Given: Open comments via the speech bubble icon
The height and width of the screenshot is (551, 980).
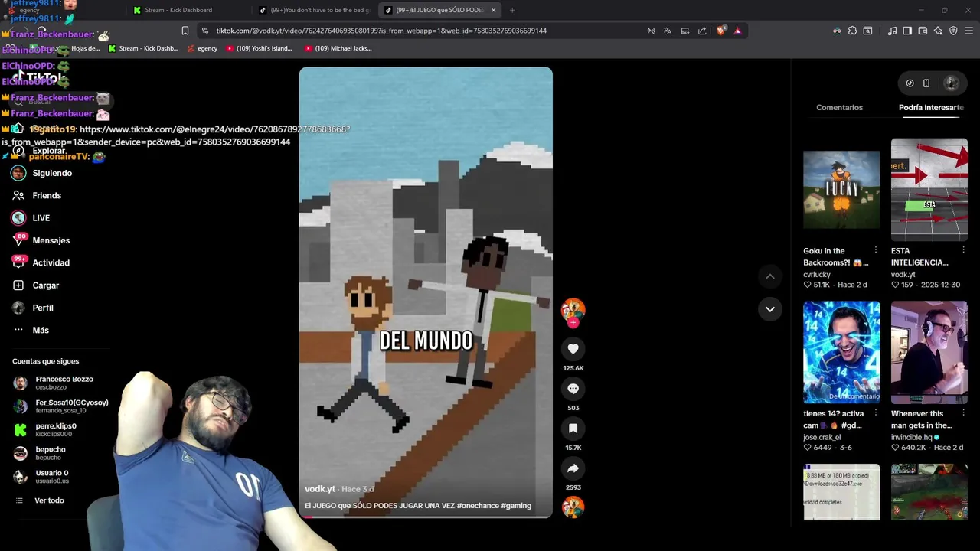Looking at the screenshot, I should coord(573,389).
